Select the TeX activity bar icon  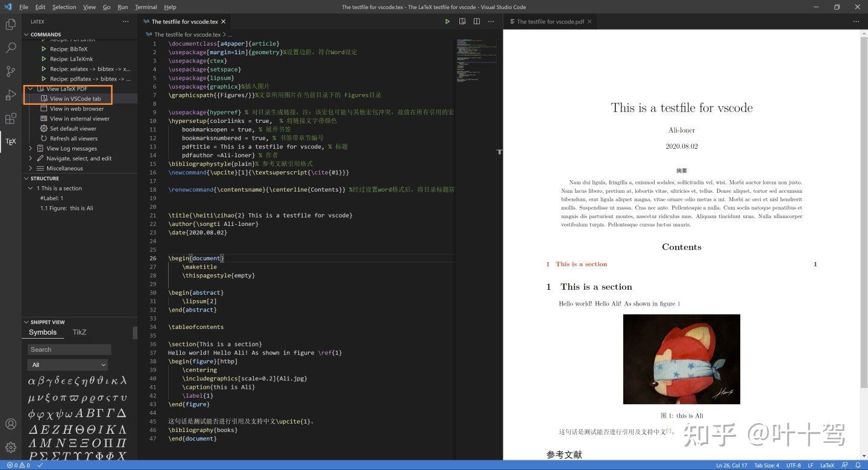coord(10,142)
